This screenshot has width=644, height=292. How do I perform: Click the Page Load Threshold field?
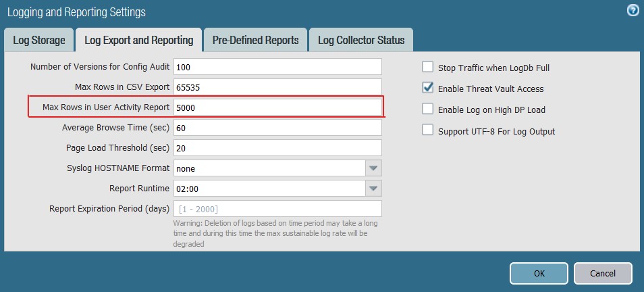[x=277, y=148]
